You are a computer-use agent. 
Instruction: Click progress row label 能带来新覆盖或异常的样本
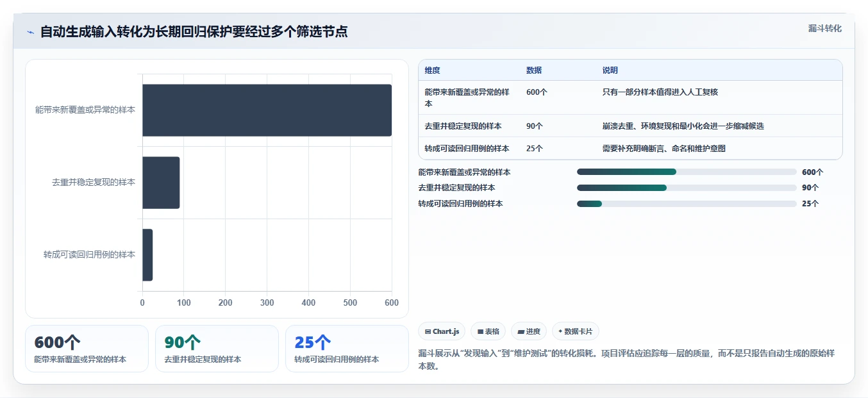(464, 172)
